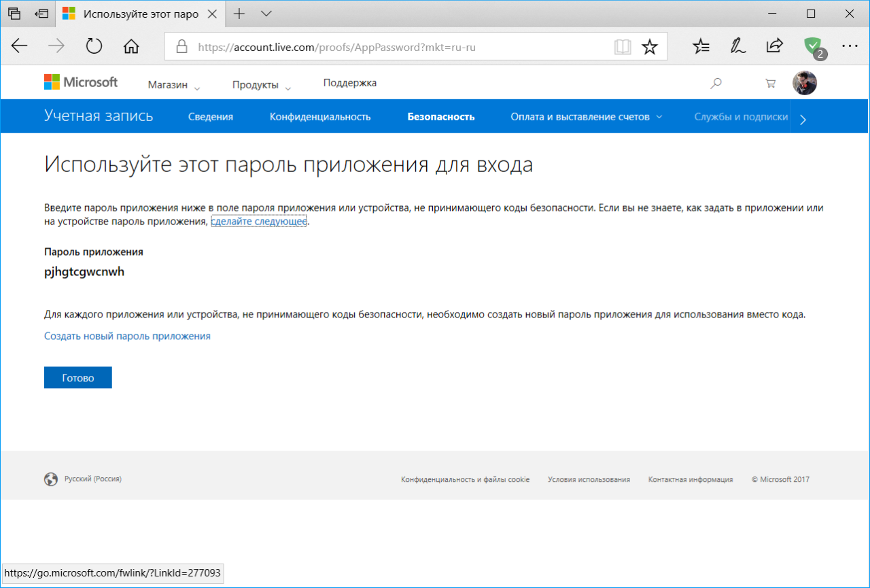Expand the Продукты dropdown menu
This screenshot has width=870, height=588.
262,85
